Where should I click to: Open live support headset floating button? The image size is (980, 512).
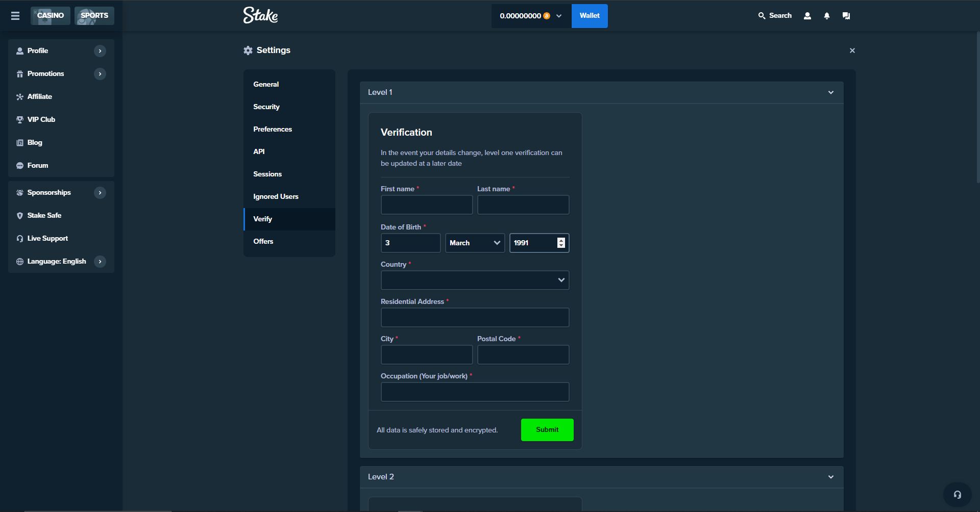click(x=957, y=495)
